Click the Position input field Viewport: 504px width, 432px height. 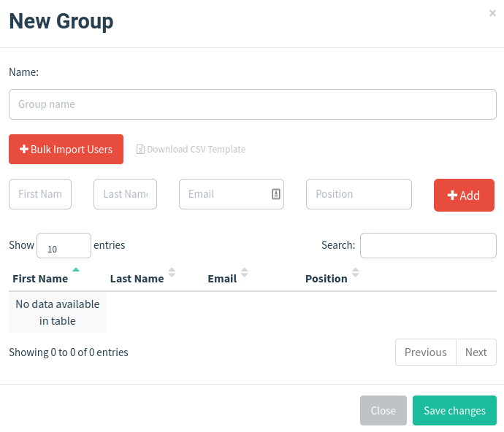(x=359, y=194)
